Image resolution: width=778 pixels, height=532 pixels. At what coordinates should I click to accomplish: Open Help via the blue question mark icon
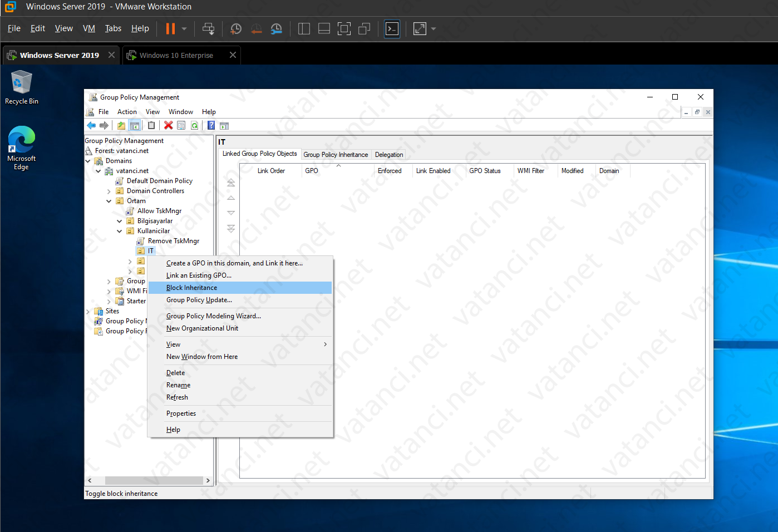coord(210,125)
